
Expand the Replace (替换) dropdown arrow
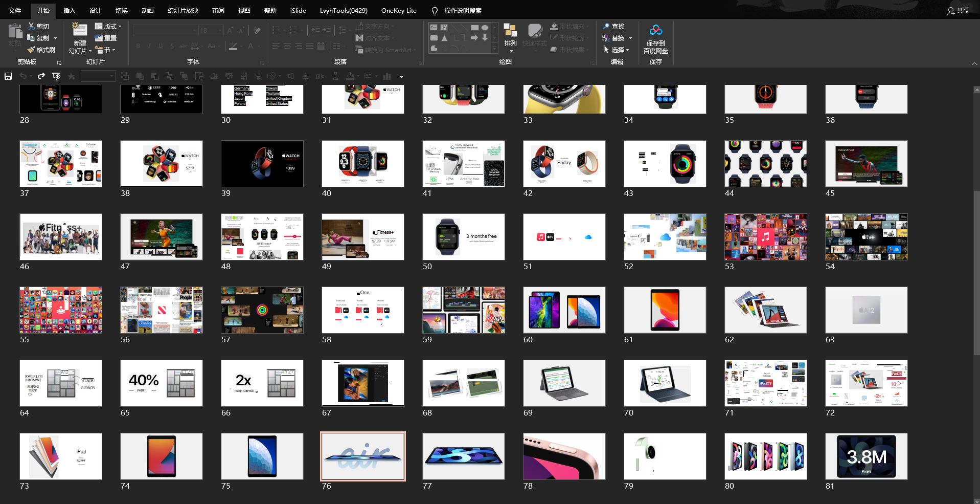[630, 38]
